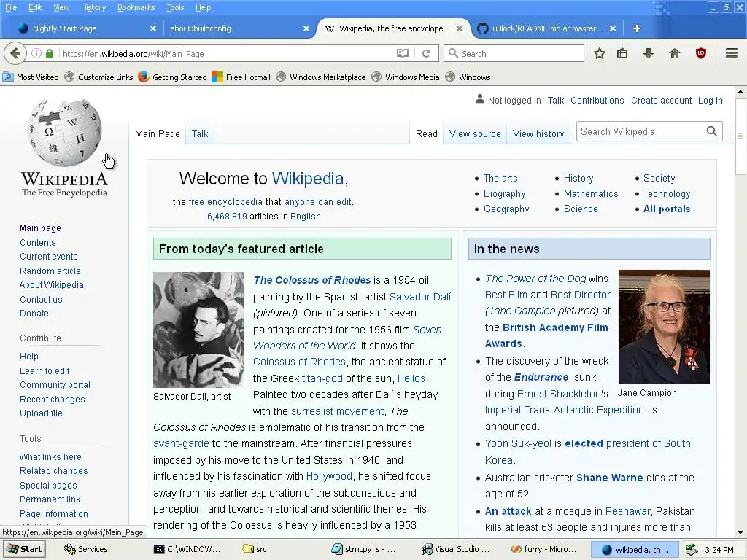747x560 pixels.
Task: Open a new tab with the plus button
Action: (636, 28)
